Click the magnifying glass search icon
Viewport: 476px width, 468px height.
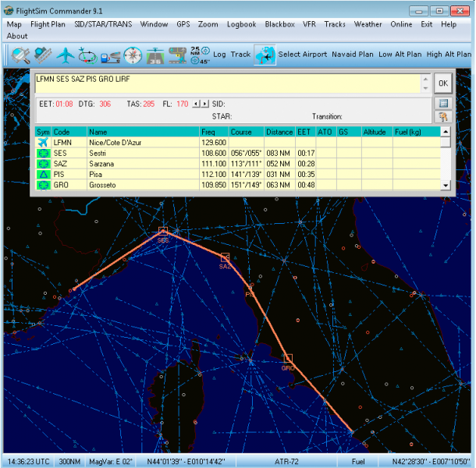20,55
